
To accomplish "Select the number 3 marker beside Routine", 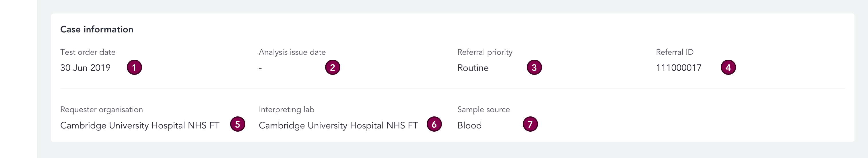I will [x=534, y=67].
